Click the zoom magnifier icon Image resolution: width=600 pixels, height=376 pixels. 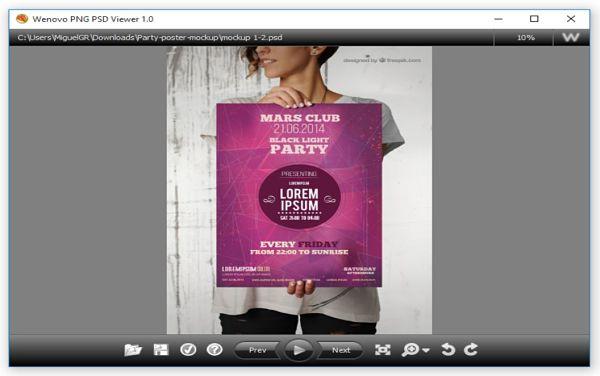coord(411,350)
